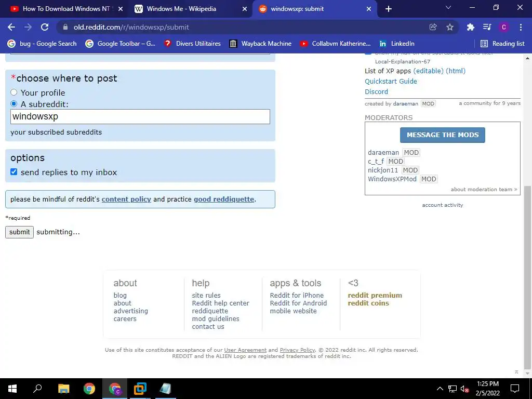
Task: Open the VirtualBox-style taskbar icon
Action: pyautogui.click(x=140, y=389)
